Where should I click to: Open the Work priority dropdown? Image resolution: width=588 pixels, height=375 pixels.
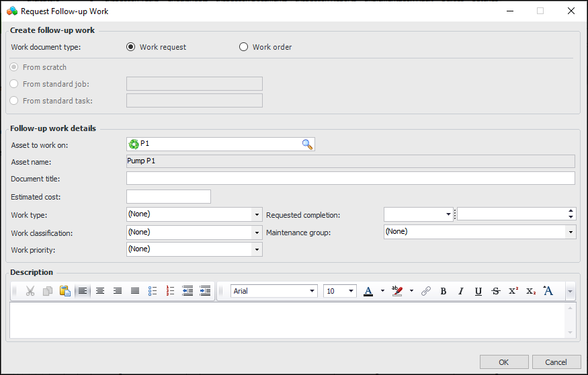tap(257, 249)
